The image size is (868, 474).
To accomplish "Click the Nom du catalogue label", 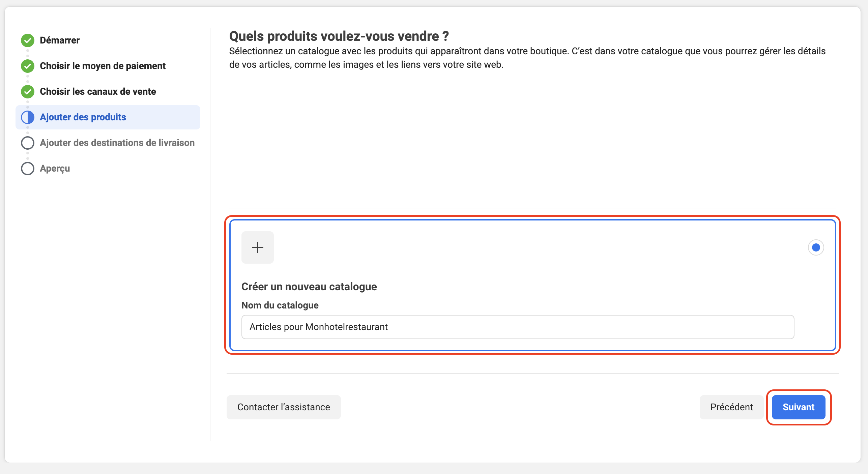I will [280, 305].
